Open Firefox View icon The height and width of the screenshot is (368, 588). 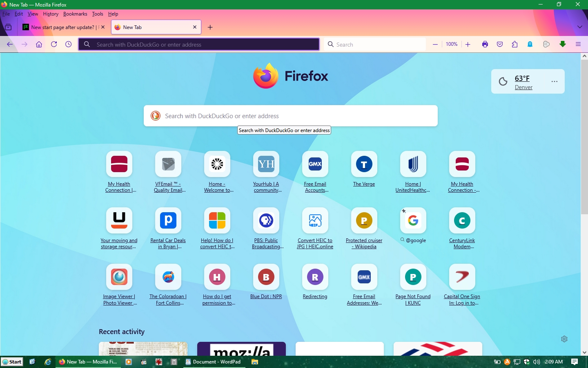(x=8, y=27)
